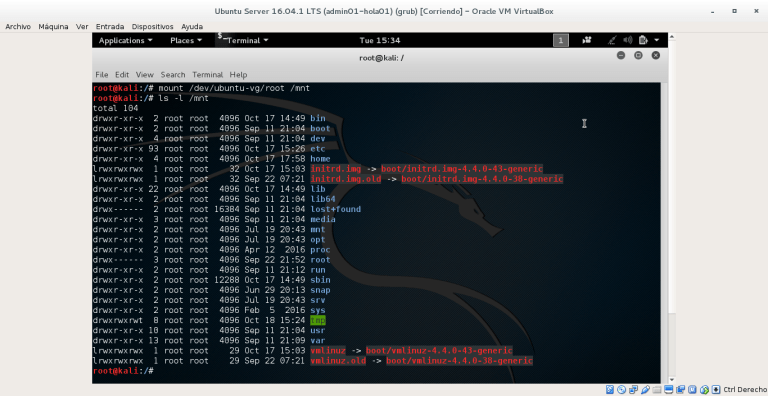Open the Ver menu in VirtualBox
Viewport: 768px width, 396px height.
[x=82, y=26]
